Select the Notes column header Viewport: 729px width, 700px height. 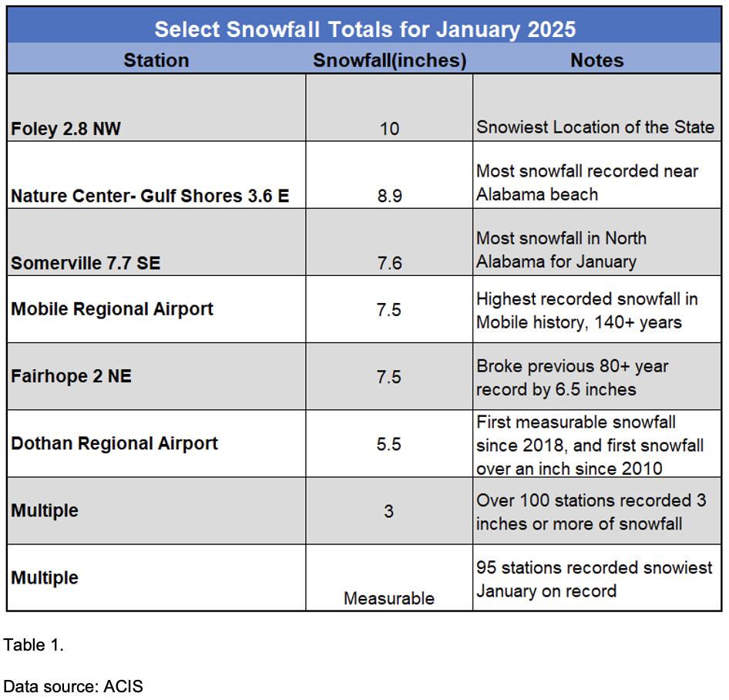[596, 60]
